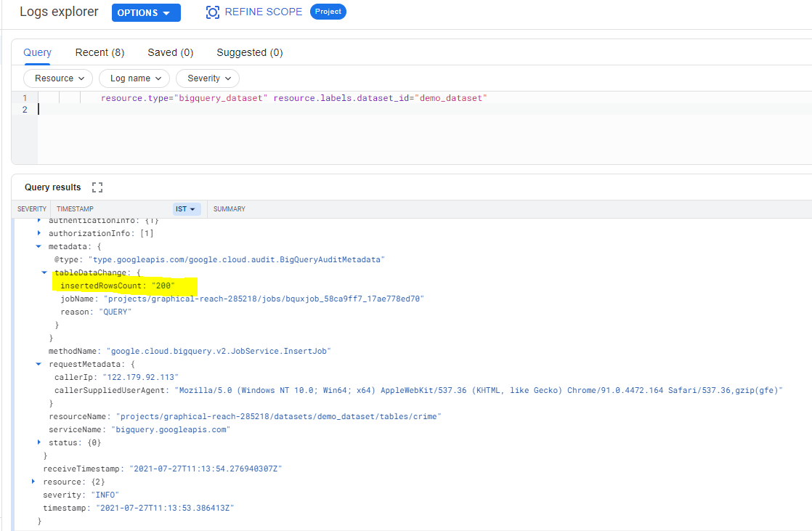The width and height of the screenshot is (812, 531).
Task: Open the OPTIONS dropdown
Action: 145,12
